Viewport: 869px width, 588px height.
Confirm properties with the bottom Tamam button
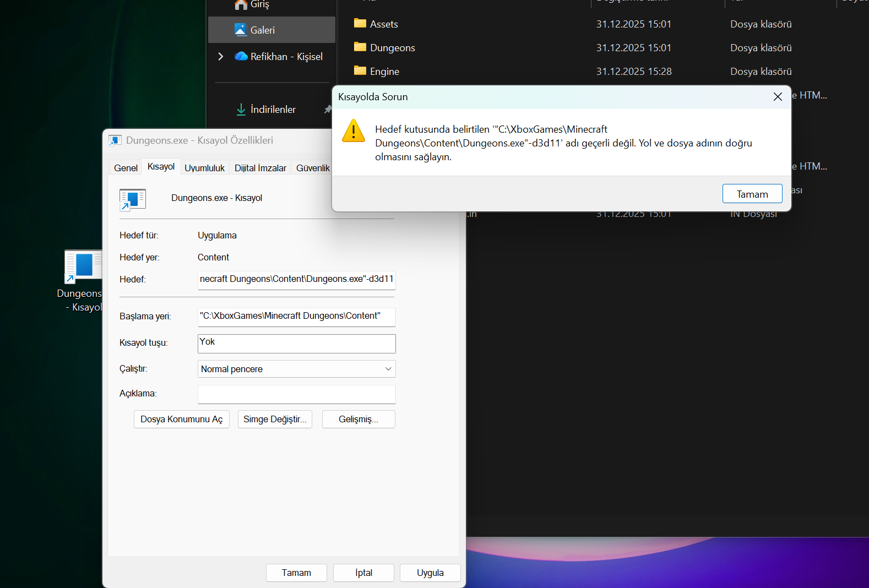[x=296, y=573]
